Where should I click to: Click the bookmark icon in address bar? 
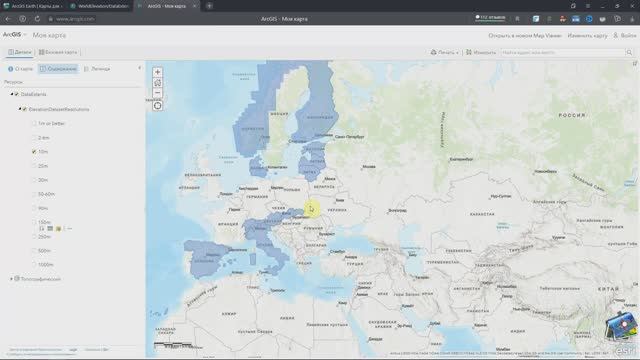[517, 19]
